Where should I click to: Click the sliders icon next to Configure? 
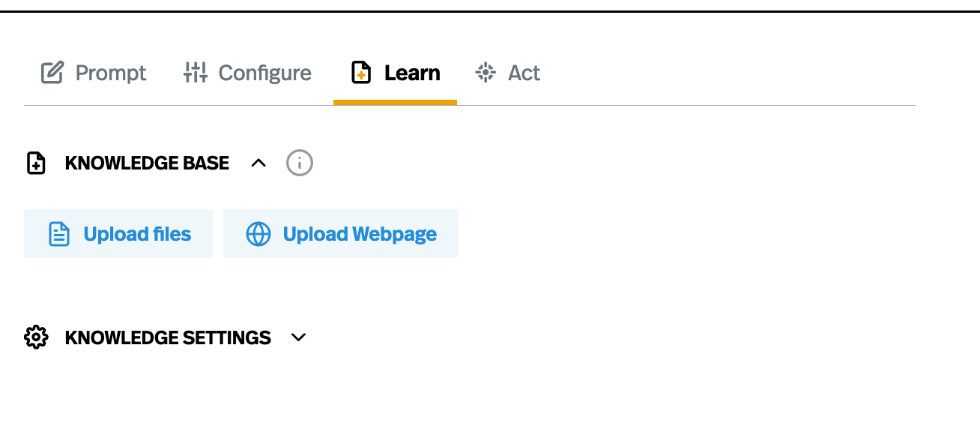[x=196, y=73]
